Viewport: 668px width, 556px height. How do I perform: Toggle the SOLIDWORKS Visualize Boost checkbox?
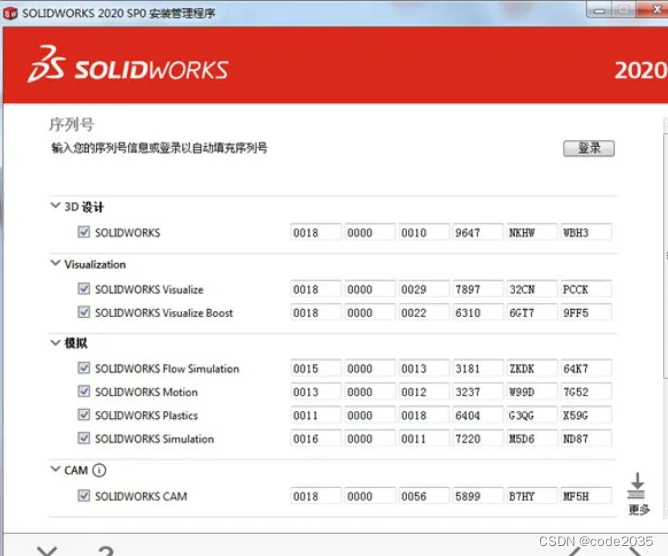(84, 312)
